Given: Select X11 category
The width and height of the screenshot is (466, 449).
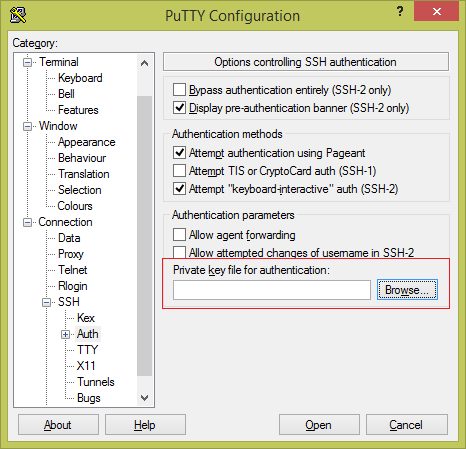Looking at the screenshot, I should (x=86, y=366).
